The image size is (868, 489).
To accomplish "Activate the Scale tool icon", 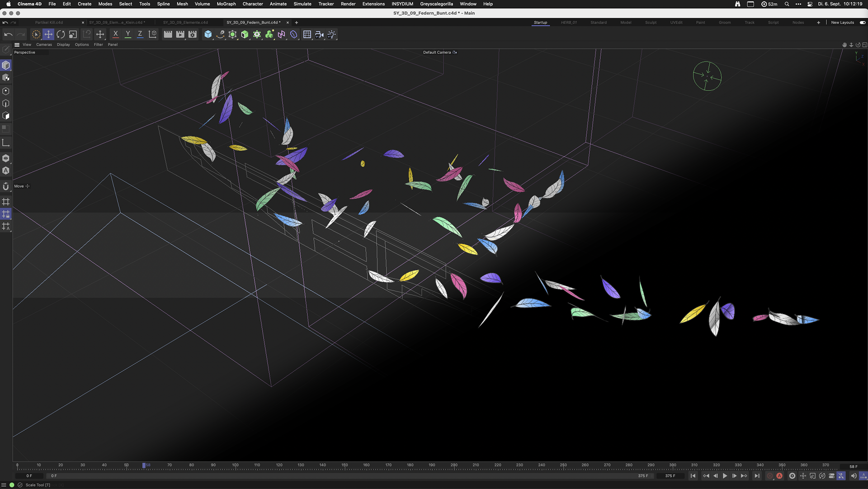I will pos(73,34).
